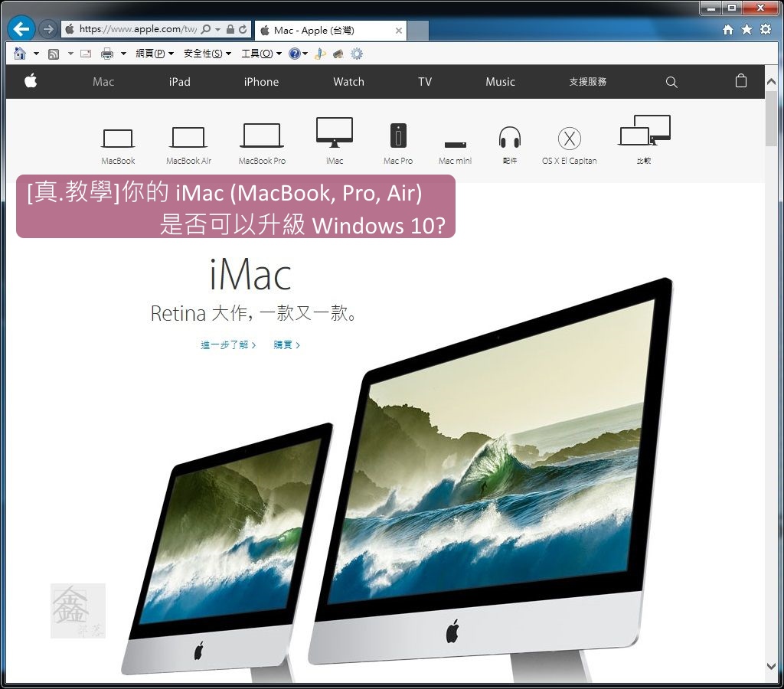This screenshot has width=784, height=689.
Task: Refresh the page with the reload icon
Action: (x=243, y=30)
